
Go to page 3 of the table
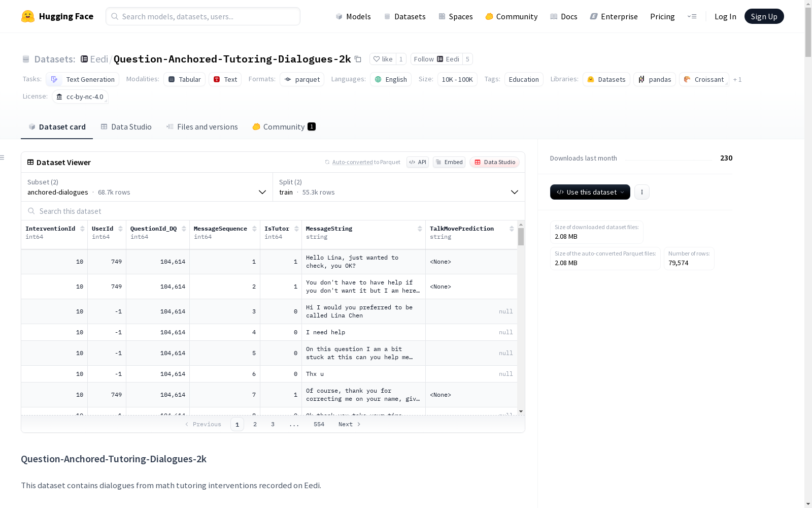(273, 424)
